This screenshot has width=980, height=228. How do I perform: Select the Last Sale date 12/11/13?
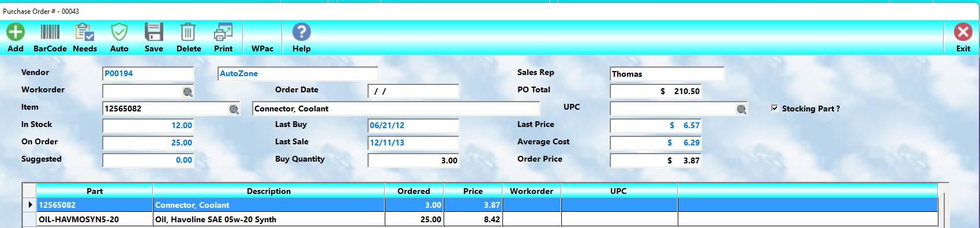414,143
